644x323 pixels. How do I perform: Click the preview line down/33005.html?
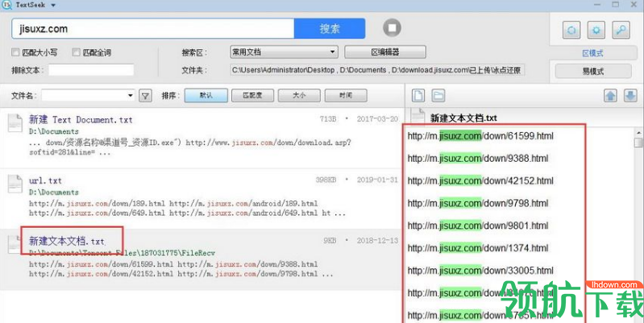tap(480, 271)
